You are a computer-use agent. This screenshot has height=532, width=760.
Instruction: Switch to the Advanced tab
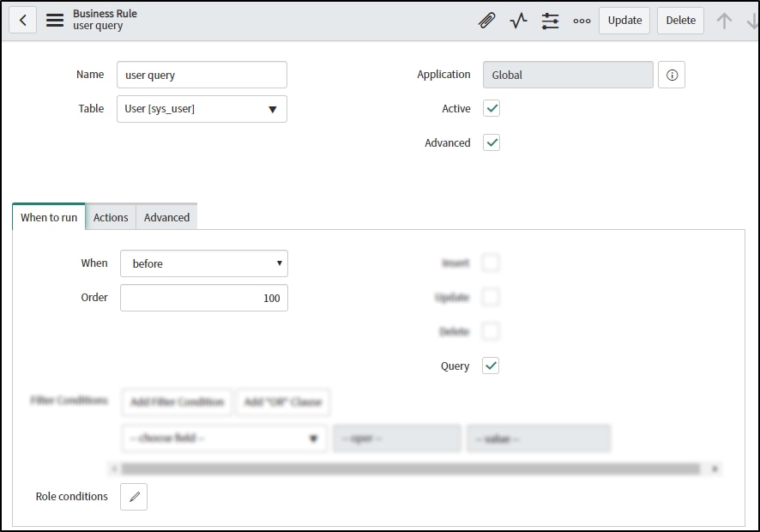coord(166,217)
